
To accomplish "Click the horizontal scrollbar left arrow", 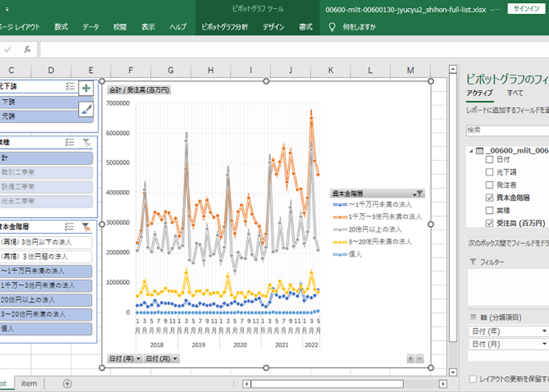I will click(247, 384).
